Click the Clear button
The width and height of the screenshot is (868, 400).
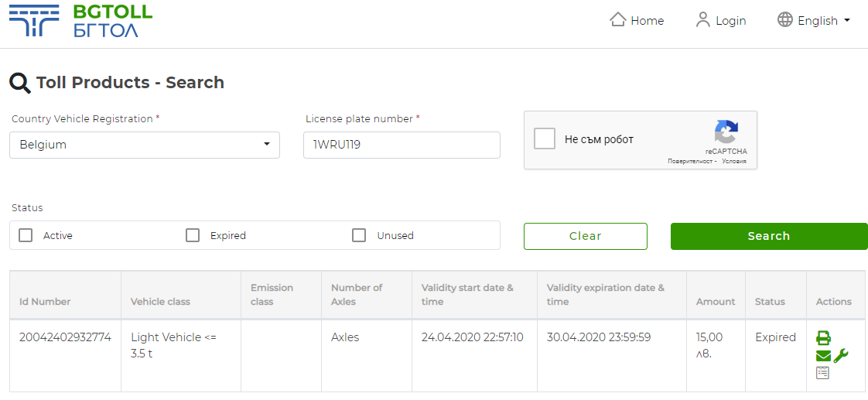[x=585, y=236]
